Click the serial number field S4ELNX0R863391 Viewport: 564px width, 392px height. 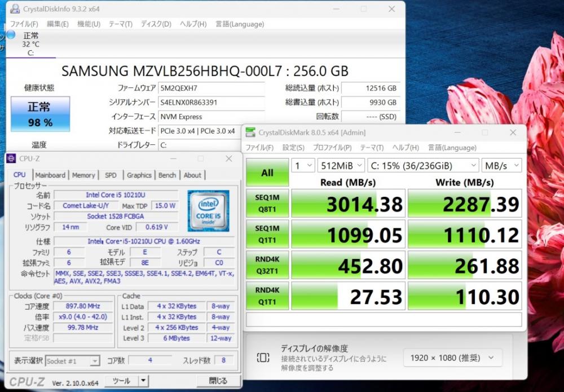[211, 103]
